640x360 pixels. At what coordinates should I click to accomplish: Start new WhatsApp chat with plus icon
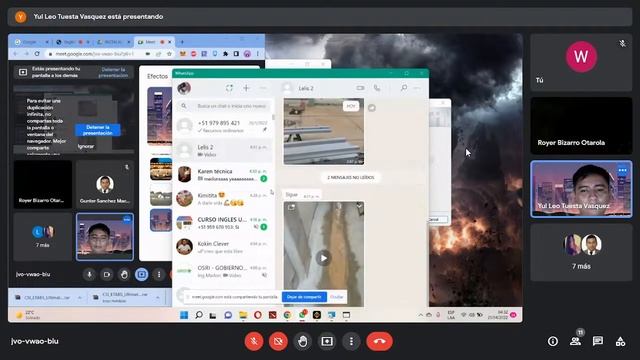[246, 88]
